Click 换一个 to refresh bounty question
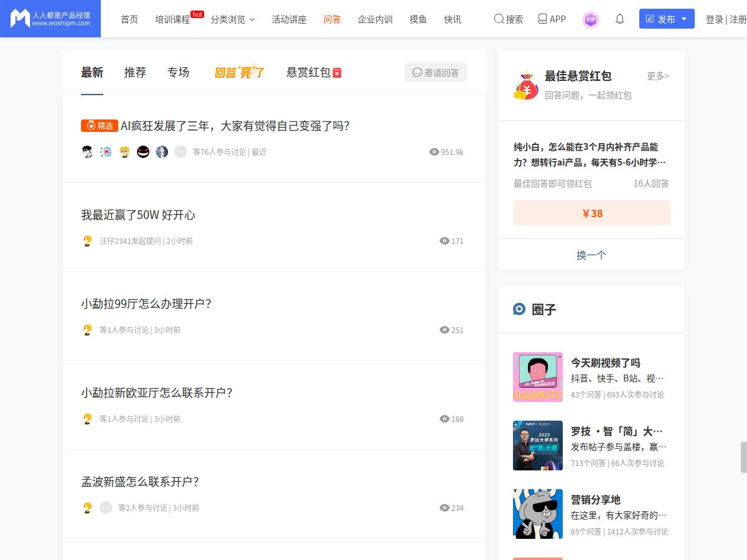747x560 pixels. coord(591,255)
